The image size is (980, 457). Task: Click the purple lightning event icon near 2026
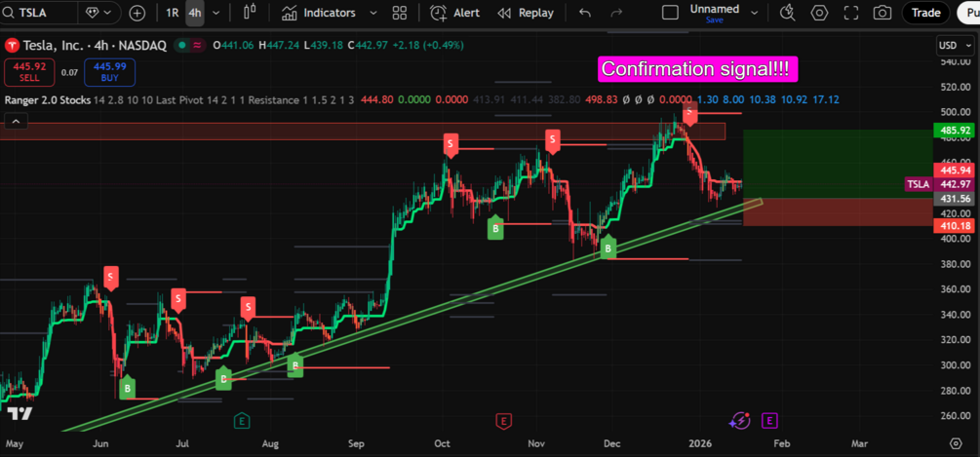tap(739, 421)
